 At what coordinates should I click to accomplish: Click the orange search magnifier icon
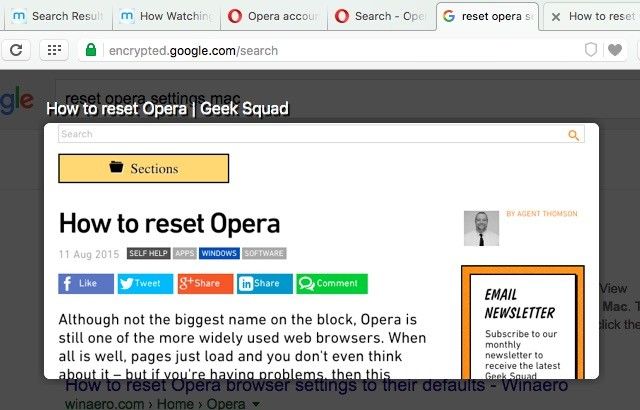pos(573,135)
